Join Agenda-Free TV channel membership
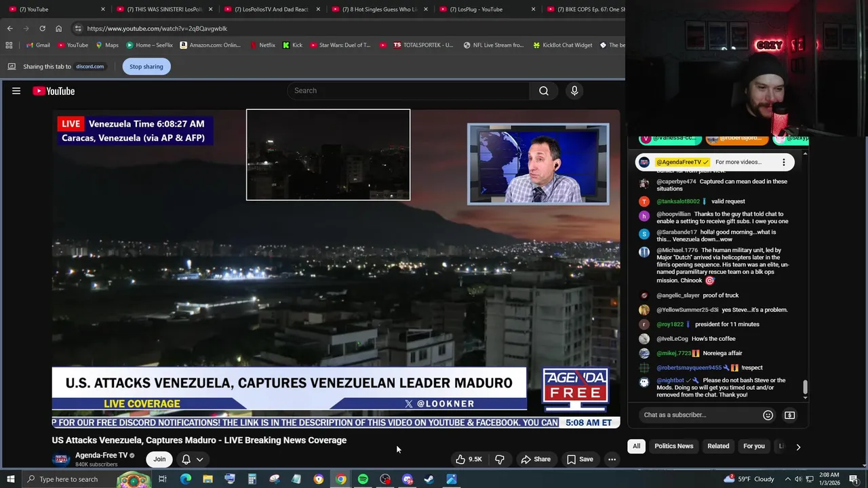This screenshot has height=488, width=868. (x=159, y=459)
